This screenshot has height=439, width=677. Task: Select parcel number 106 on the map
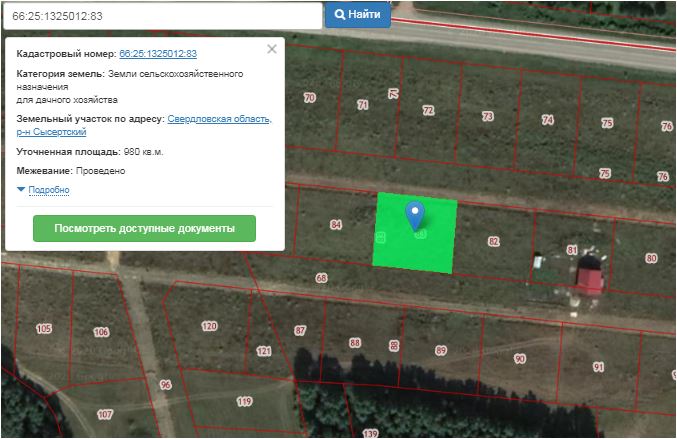[101, 332]
